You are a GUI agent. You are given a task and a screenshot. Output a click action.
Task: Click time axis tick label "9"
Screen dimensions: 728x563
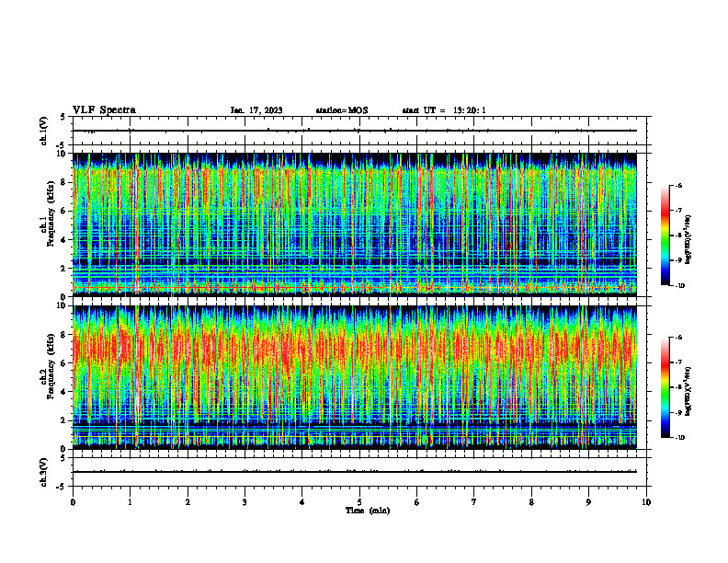click(588, 502)
